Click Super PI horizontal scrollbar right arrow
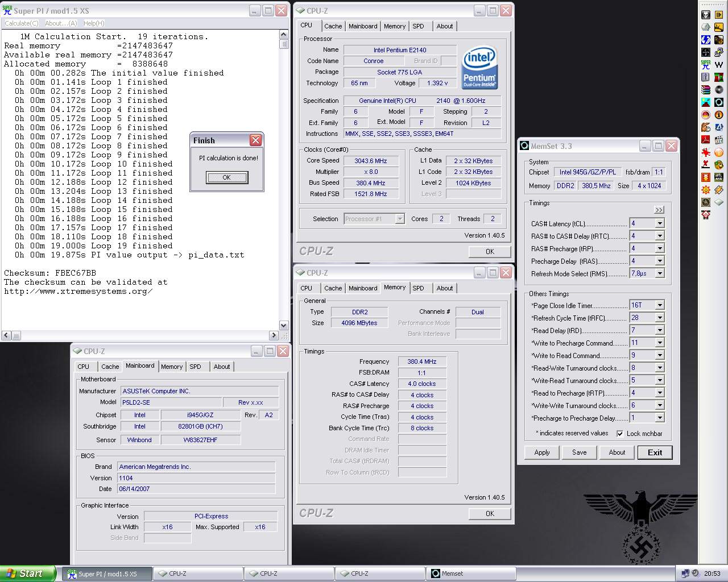This screenshot has width=728, height=582. tap(274, 335)
